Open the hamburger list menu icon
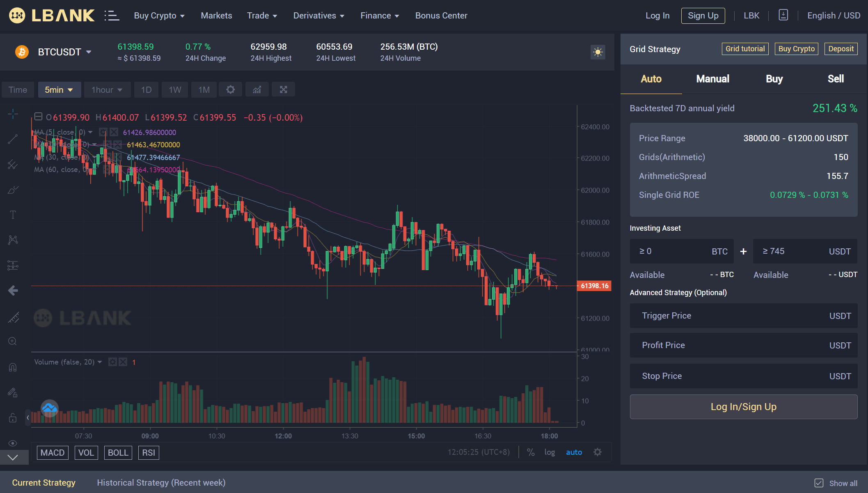 (112, 16)
